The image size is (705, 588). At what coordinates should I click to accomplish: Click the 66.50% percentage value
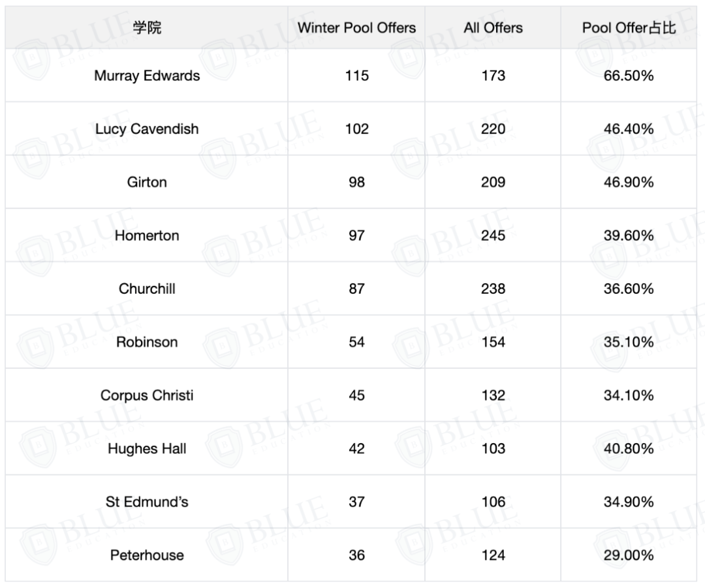(x=629, y=76)
